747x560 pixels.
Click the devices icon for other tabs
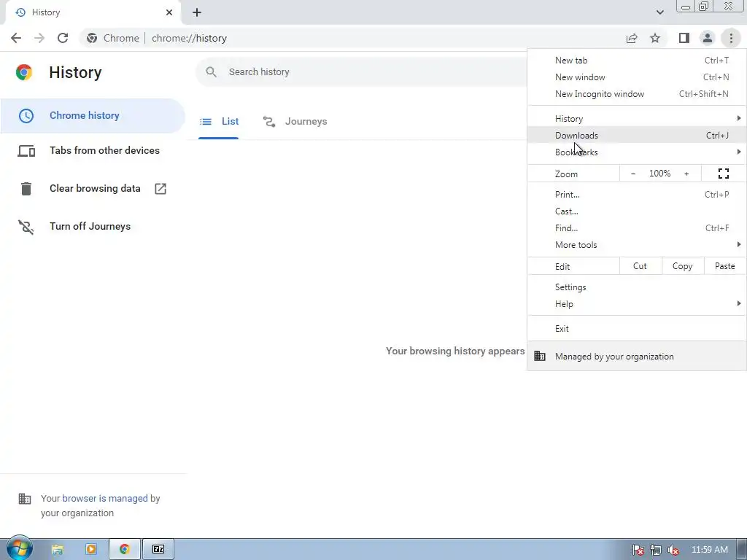click(x=26, y=151)
